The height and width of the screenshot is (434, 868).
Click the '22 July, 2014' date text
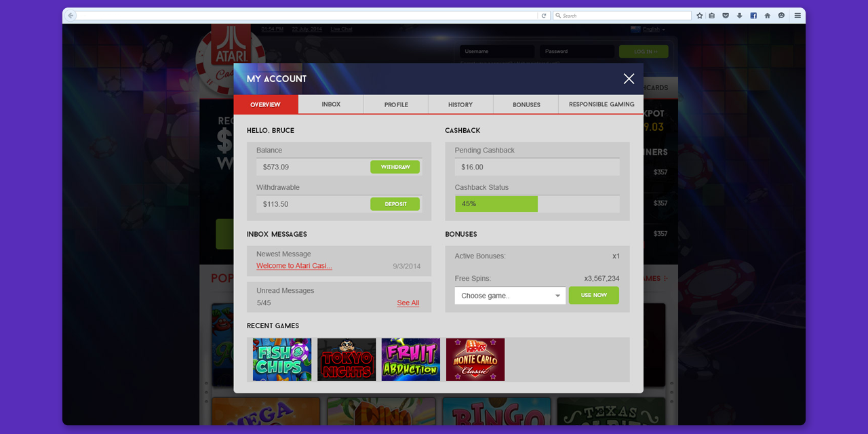click(x=307, y=29)
